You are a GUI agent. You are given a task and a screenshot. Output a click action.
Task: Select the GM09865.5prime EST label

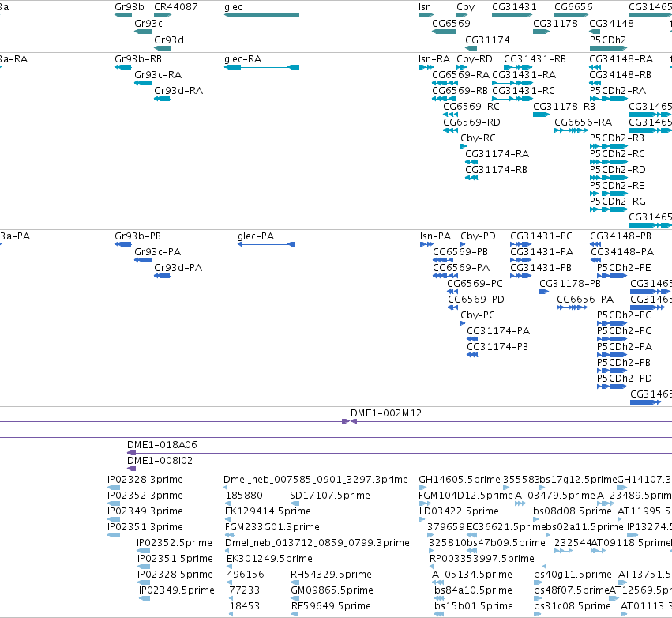[332, 590]
